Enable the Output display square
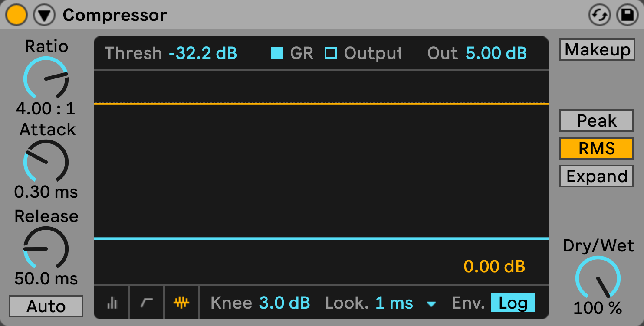Screen dimensions: 644x326 tap(331, 53)
